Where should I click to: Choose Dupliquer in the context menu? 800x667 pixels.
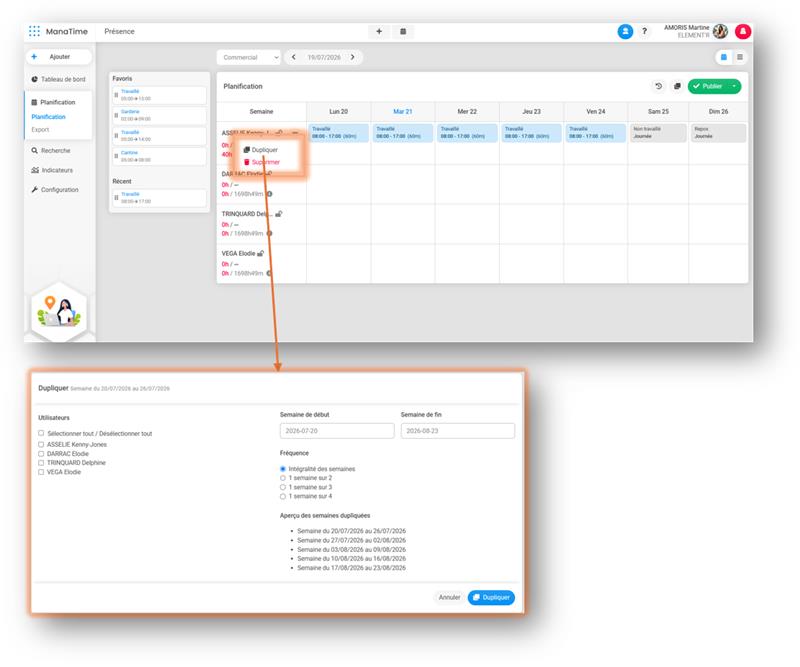tap(261, 150)
